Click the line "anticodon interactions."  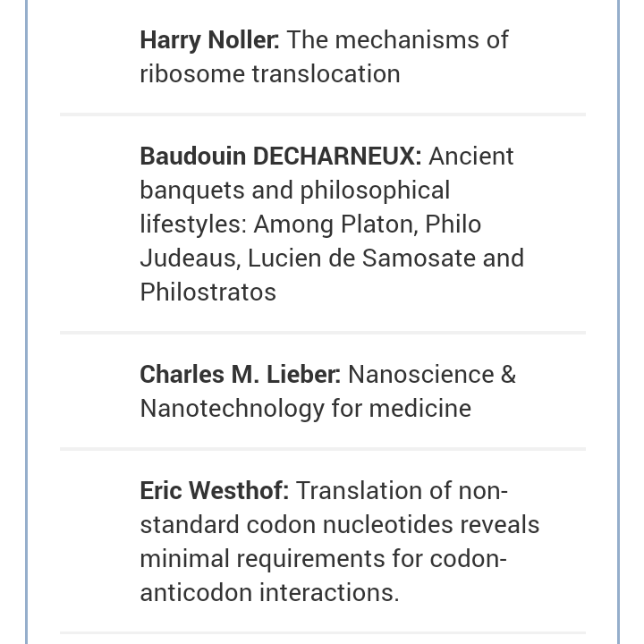[x=269, y=593]
